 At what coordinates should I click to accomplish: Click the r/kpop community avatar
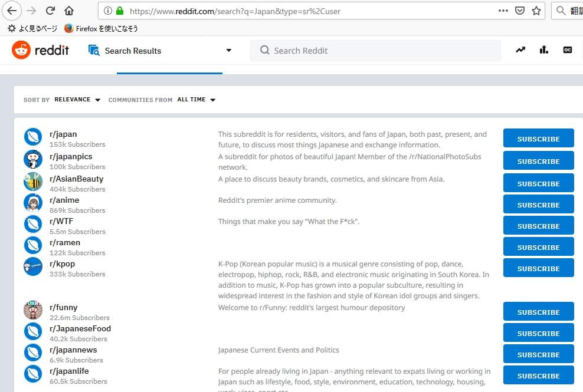(x=33, y=266)
